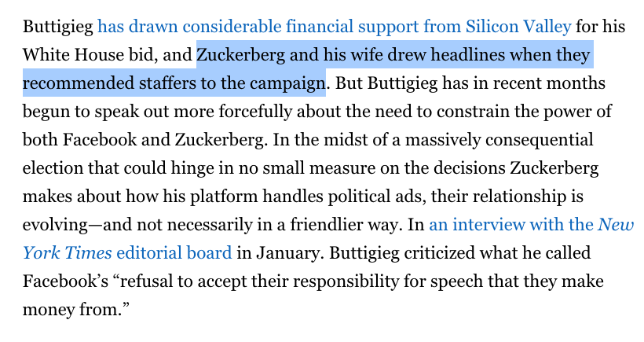Image resolution: width=644 pixels, height=342 pixels.
Task: Click the word "begun" starting a line
Action: pyautogui.click(x=46, y=112)
